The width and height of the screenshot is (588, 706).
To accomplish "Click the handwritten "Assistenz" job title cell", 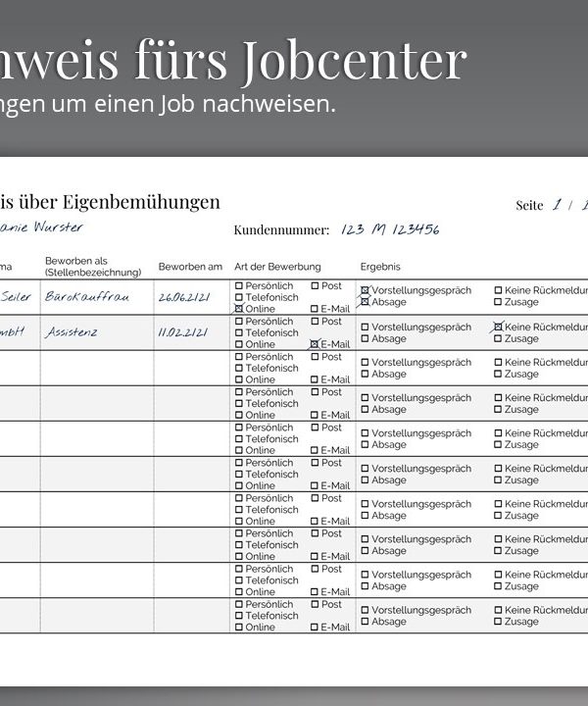I will point(72,332).
